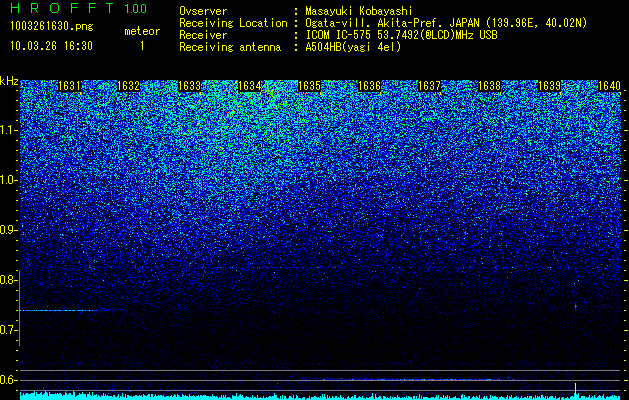Click the Receiving Location field label

(233, 23)
